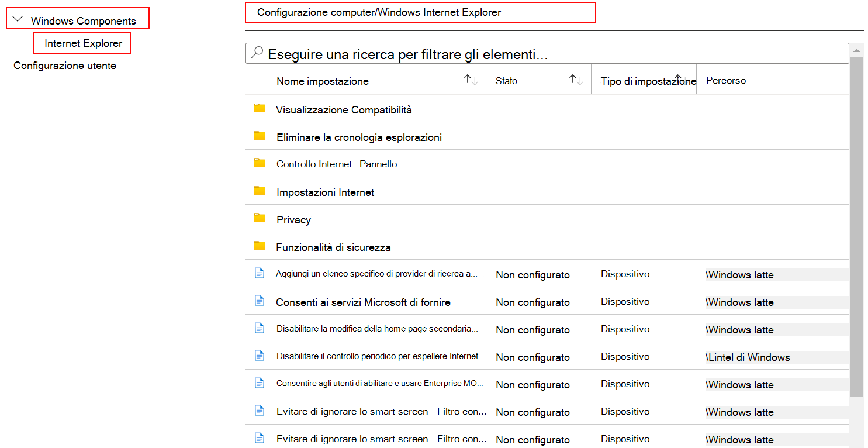This screenshot has height=448, width=868.
Task: Click Dispositivo in Disabilitare la modifica row
Action: [x=625, y=329]
